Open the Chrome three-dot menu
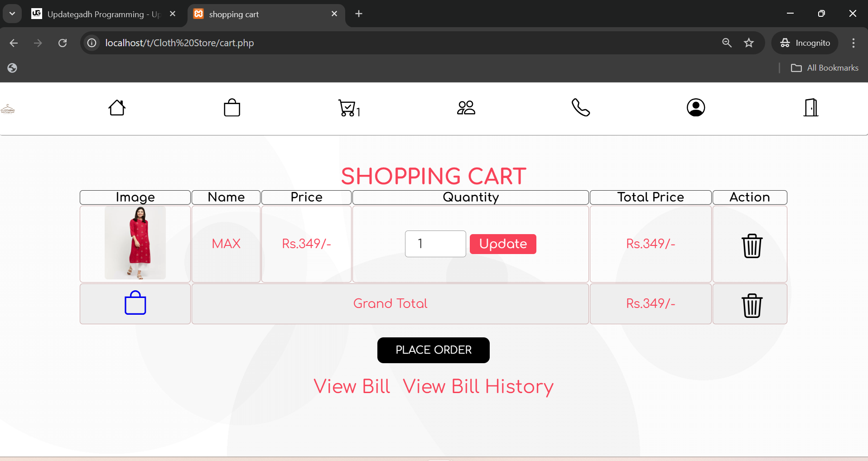This screenshot has height=461, width=868. click(x=854, y=43)
